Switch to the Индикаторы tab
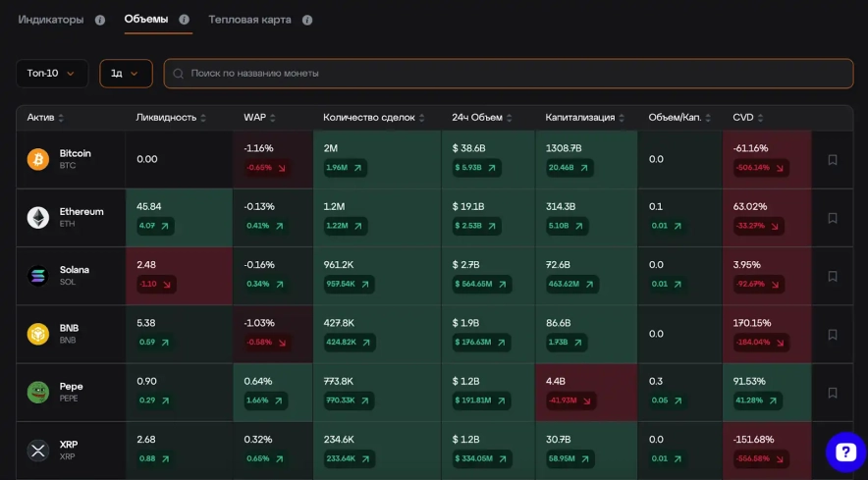This screenshot has height=480, width=868. (51, 20)
